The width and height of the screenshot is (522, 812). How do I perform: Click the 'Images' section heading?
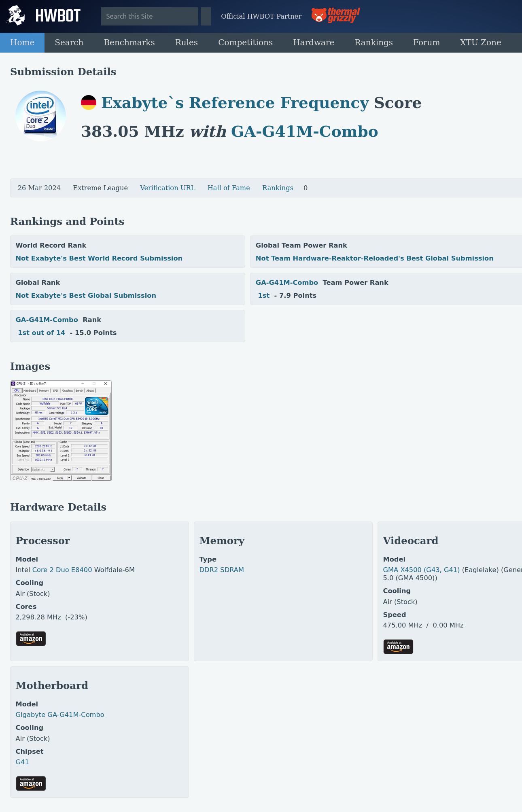pyautogui.click(x=30, y=366)
